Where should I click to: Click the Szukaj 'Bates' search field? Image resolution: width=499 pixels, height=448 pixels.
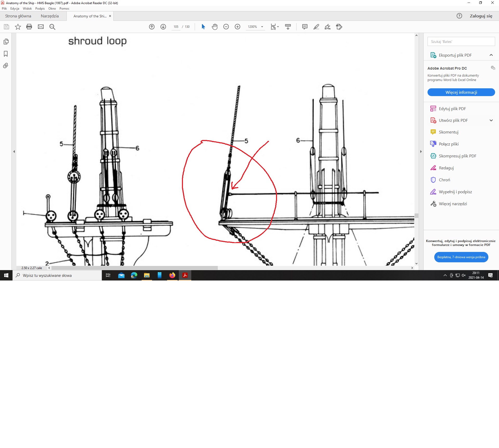(461, 42)
